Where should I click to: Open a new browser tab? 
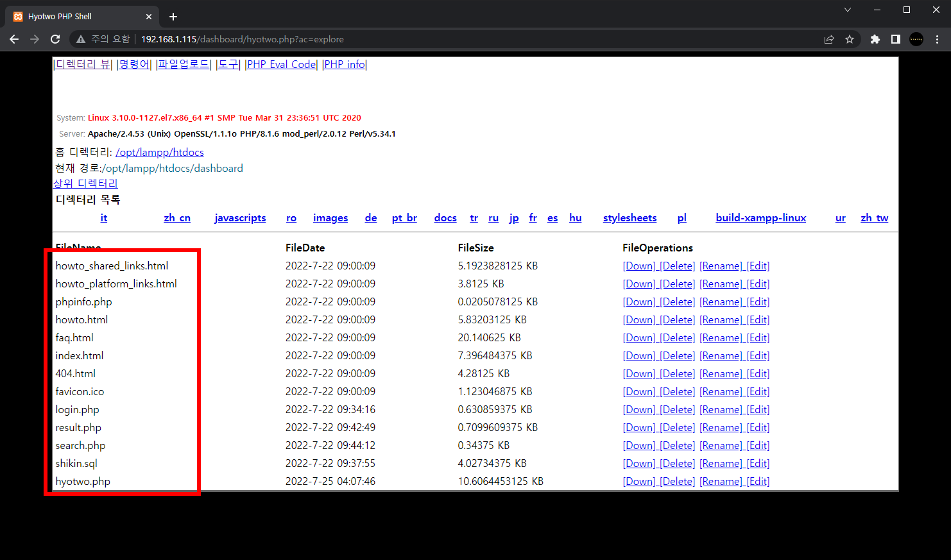pos(173,17)
